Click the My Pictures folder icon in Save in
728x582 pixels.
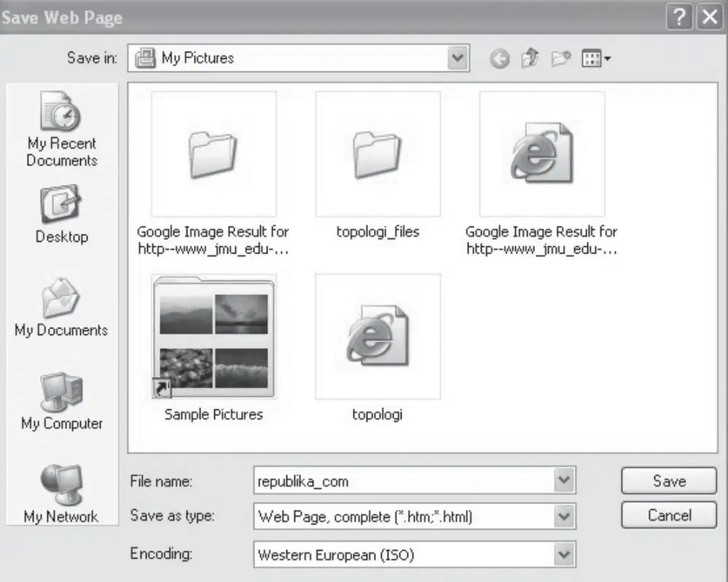coord(145,58)
